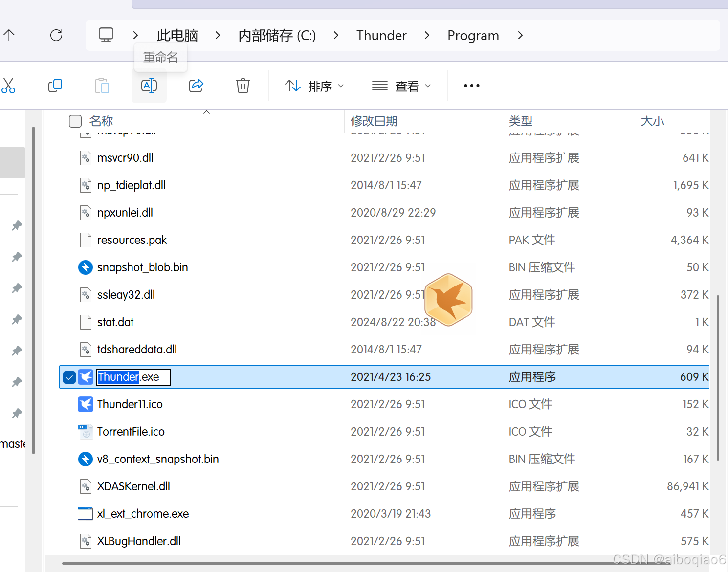Go to 内部储存 (C:) in the breadcrumb

click(x=277, y=35)
